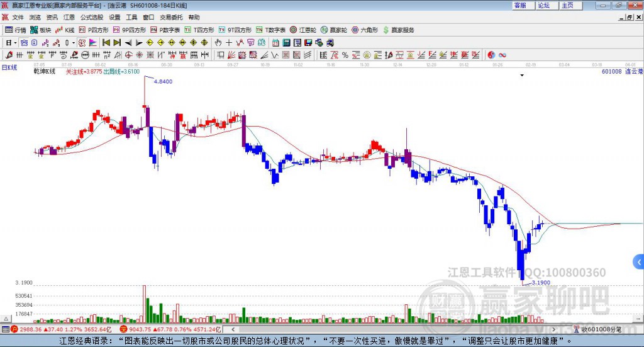The image size is (644, 347).
Task: Collapse volume pane with up triangle
Action: point(6,319)
